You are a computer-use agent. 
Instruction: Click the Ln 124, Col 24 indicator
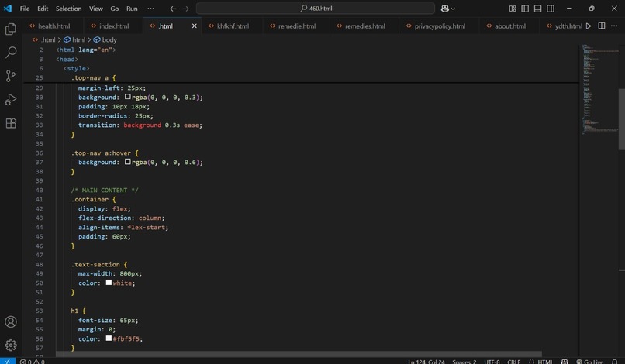pos(426,361)
